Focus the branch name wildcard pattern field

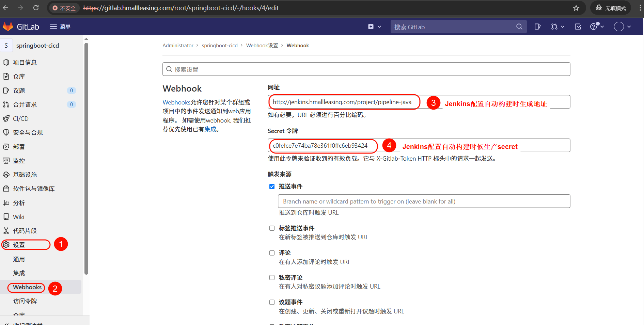coord(424,201)
